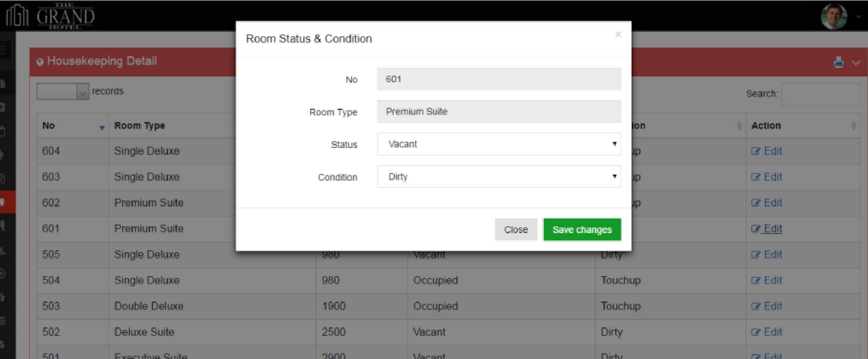The height and width of the screenshot is (359, 868).
Task: Sort by the Action column arrows
Action: [x=853, y=126]
